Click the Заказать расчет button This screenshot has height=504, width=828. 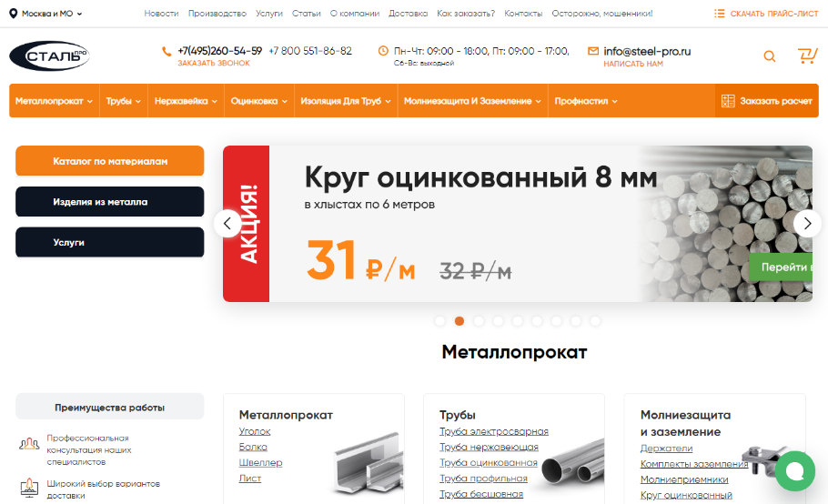point(767,101)
